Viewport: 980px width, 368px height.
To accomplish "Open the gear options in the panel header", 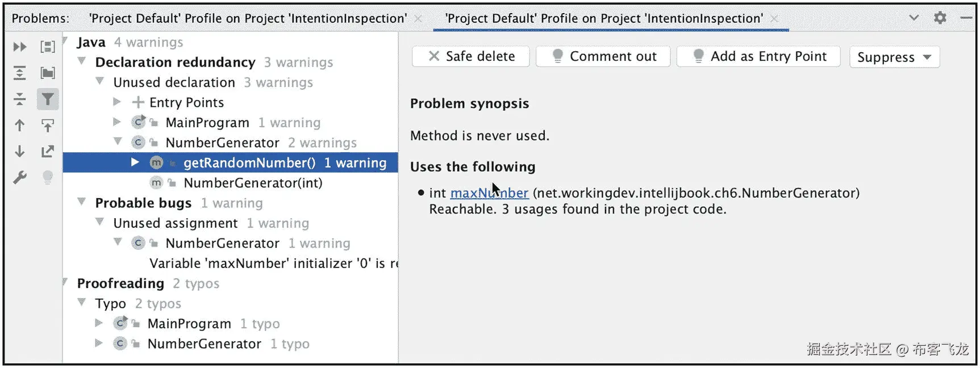I will click(940, 18).
